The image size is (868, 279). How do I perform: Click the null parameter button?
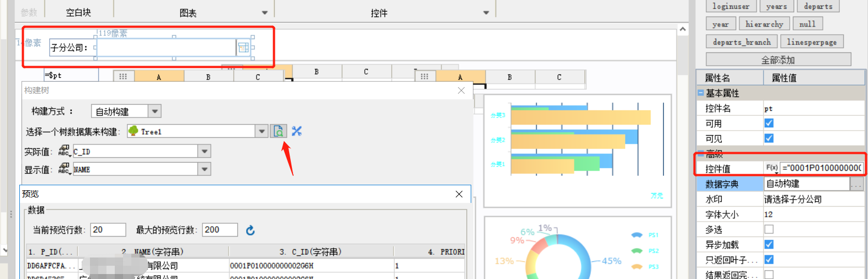click(x=807, y=24)
